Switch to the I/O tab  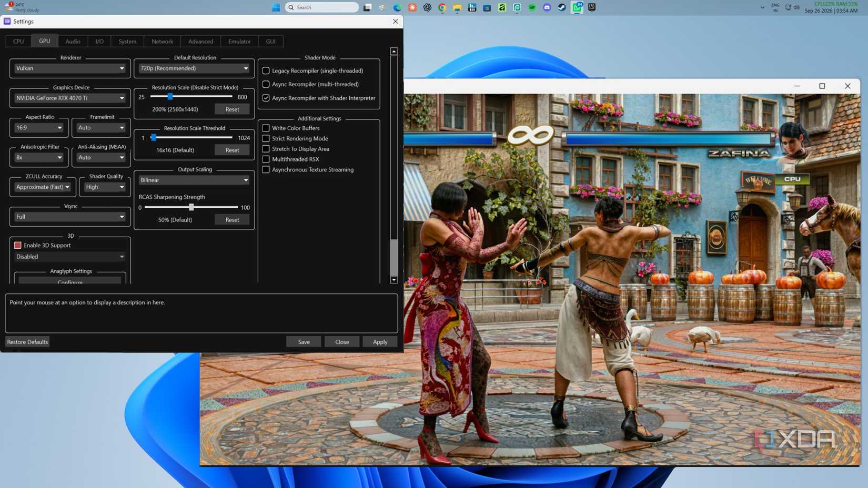(99, 41)
